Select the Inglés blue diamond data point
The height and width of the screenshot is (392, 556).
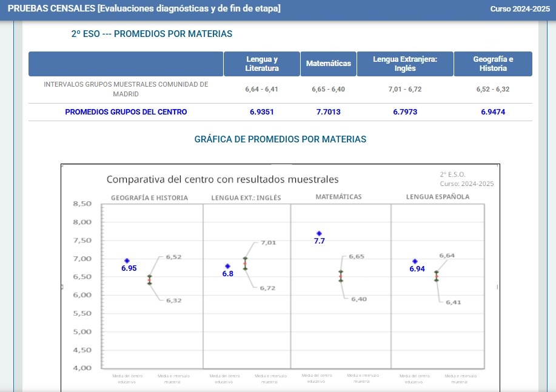pos(227,266)
